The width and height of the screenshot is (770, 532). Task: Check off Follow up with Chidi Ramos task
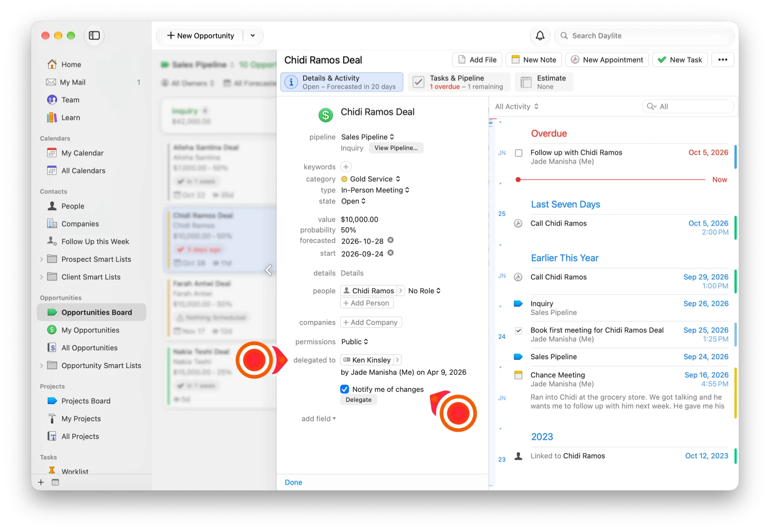pyautogui.click(x=519, y=153)
